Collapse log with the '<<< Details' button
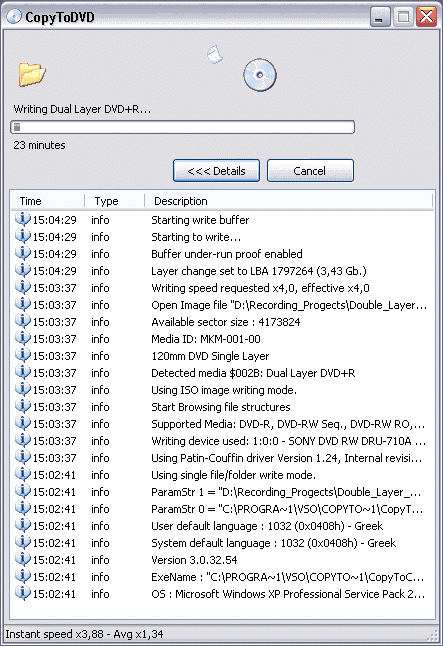Image resolution: width=443 pixels, height=646 pixels. tap(216, 171)
